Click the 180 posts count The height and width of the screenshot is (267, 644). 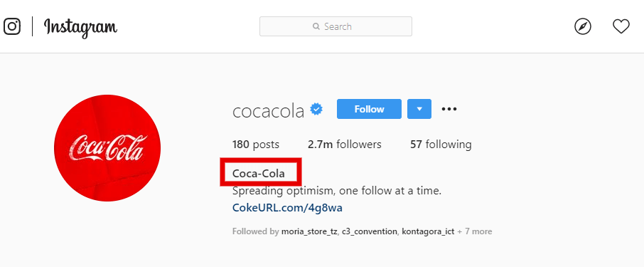255,145
